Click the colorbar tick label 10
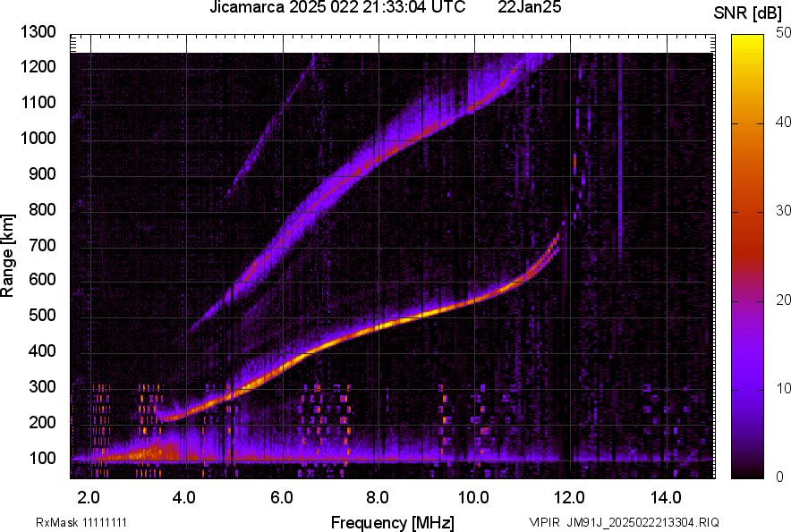The height and width of the screenshot is (532, 791). (x=784, y=388)
